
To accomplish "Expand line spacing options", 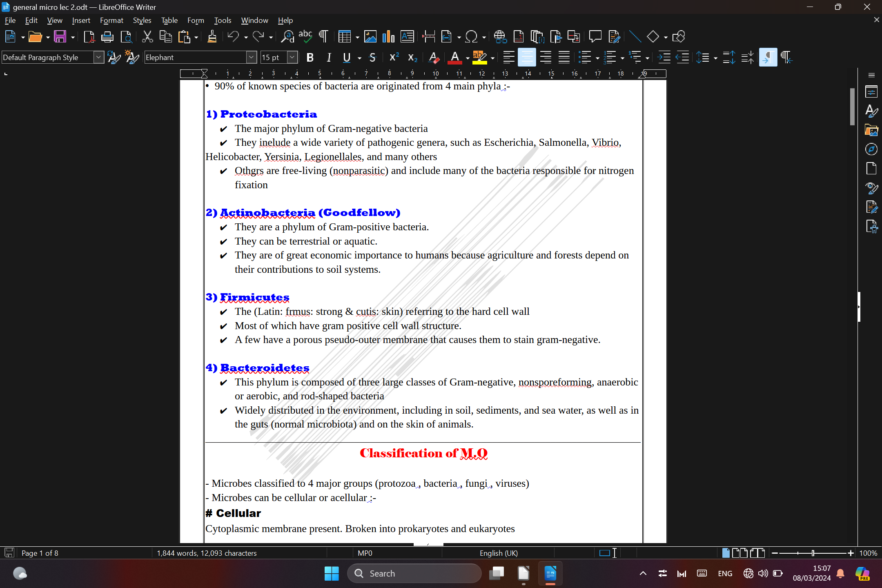I will pos(715,58).
